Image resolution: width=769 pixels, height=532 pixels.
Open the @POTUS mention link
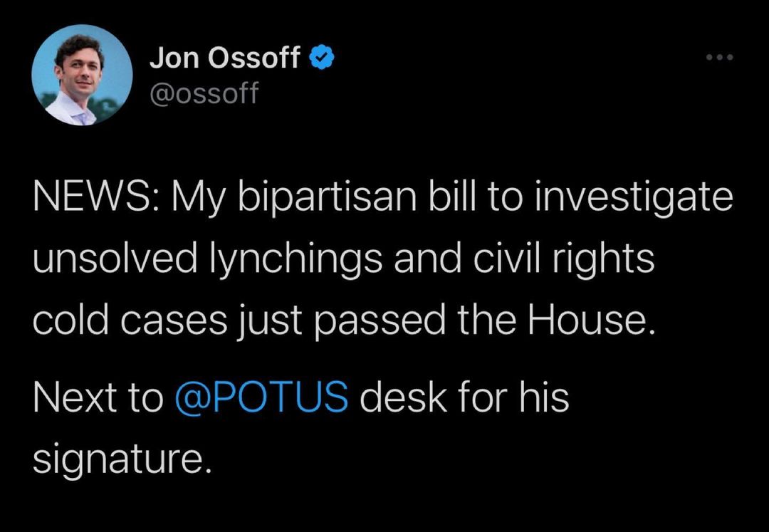point(261,396)
